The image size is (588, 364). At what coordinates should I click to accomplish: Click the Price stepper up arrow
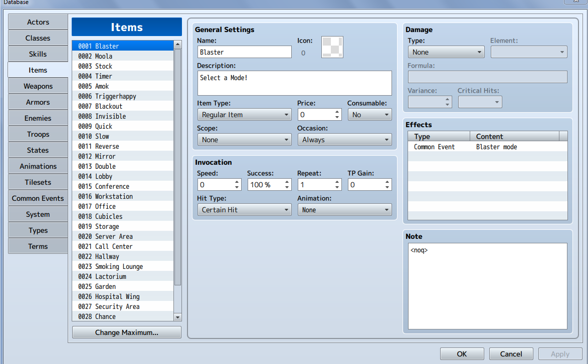pos(337,112)
